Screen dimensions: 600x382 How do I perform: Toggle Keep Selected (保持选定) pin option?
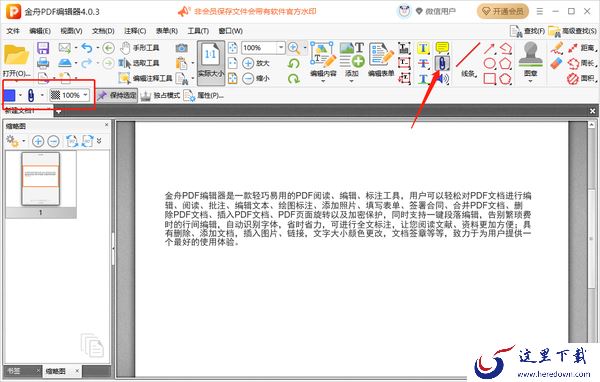pyautogui.click(x=117, y=95)
